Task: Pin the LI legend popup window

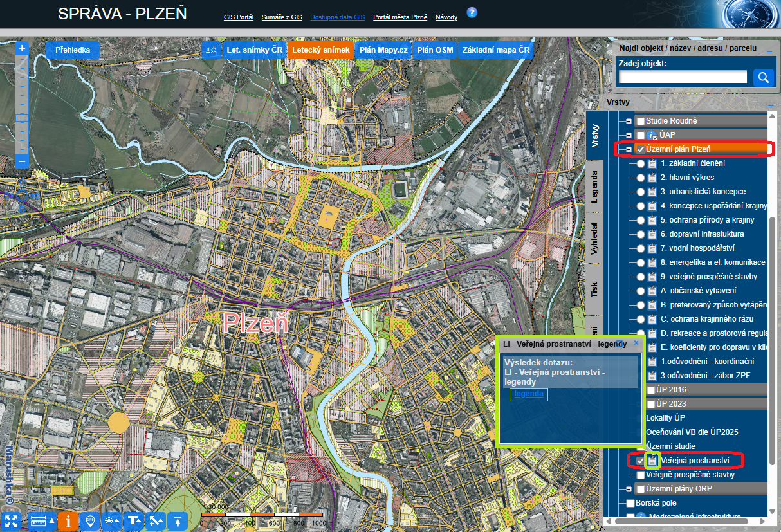Action: click(619, 344)
